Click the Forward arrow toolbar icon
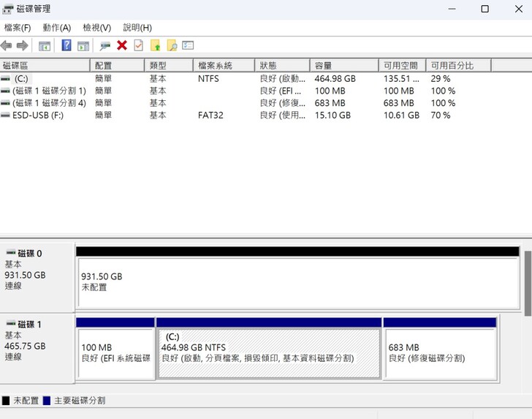 pos(22,45)
